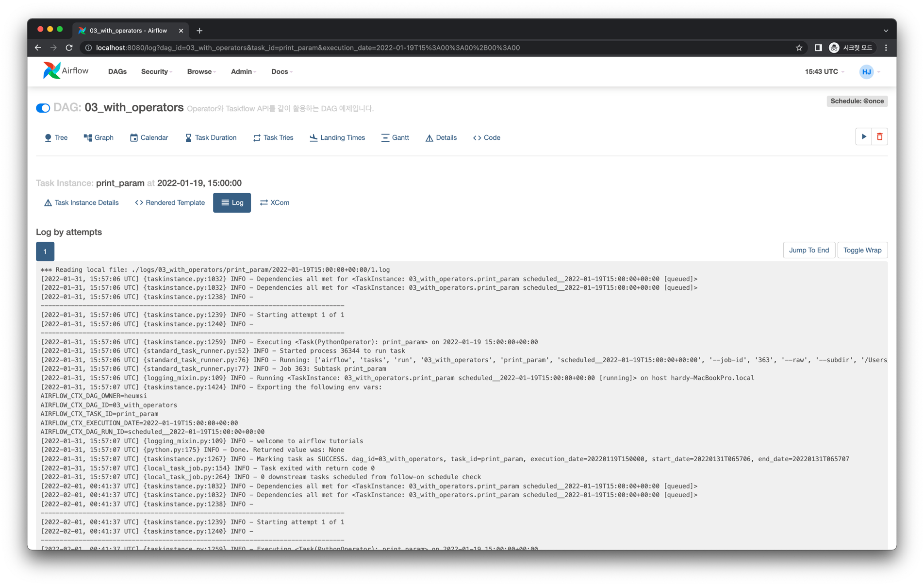Open the Admin dropdown menu
This screenshot has height=586, width=924.
click(x=243, y=71)
